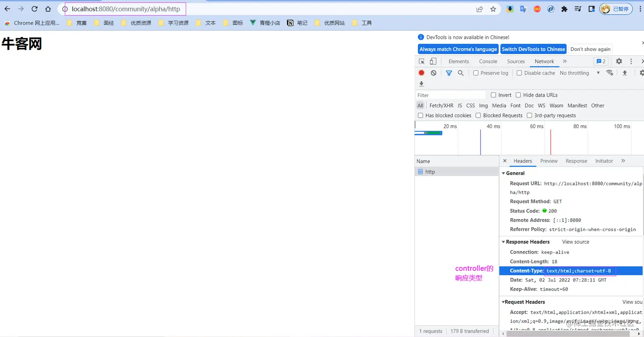Switch to the Sources tab
Image resolution: width=644 pixels, height=337 pixels.
click(516, 61)
